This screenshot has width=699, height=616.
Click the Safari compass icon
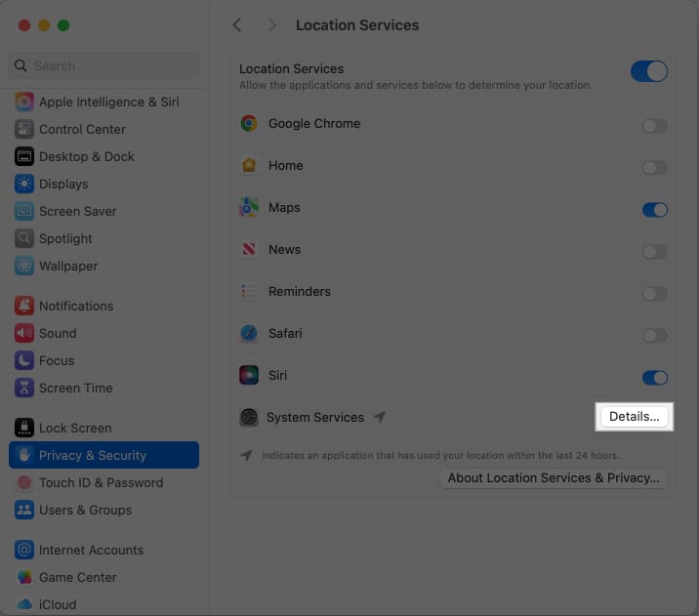coord(249,333)
